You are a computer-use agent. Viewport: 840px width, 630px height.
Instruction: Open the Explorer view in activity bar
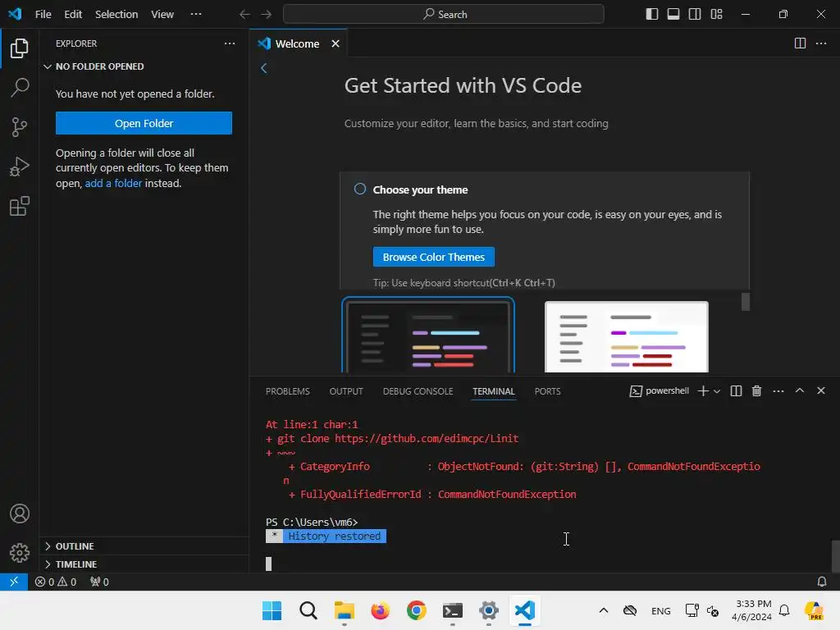tap(20, 48)
